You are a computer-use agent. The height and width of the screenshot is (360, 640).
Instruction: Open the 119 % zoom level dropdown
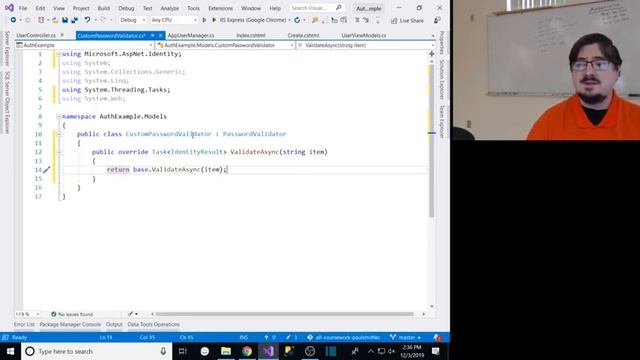click(28, 314)
